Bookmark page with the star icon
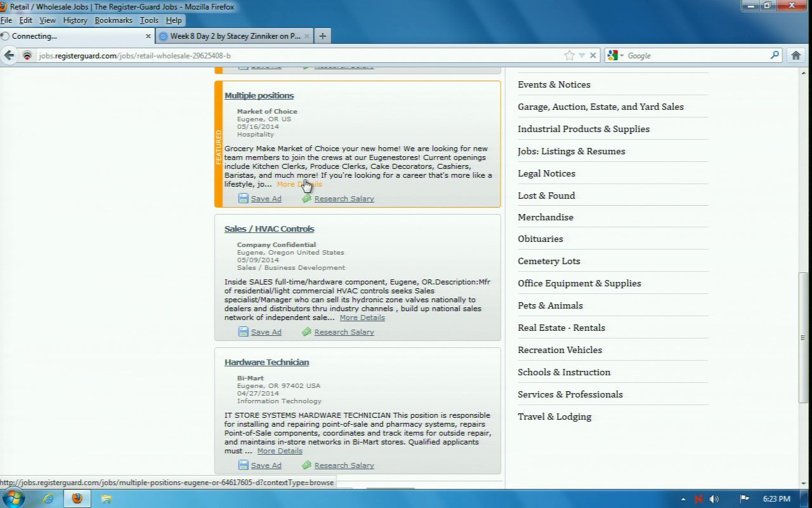The width and height of the screenshot is (812, 508). pos(569,55)
